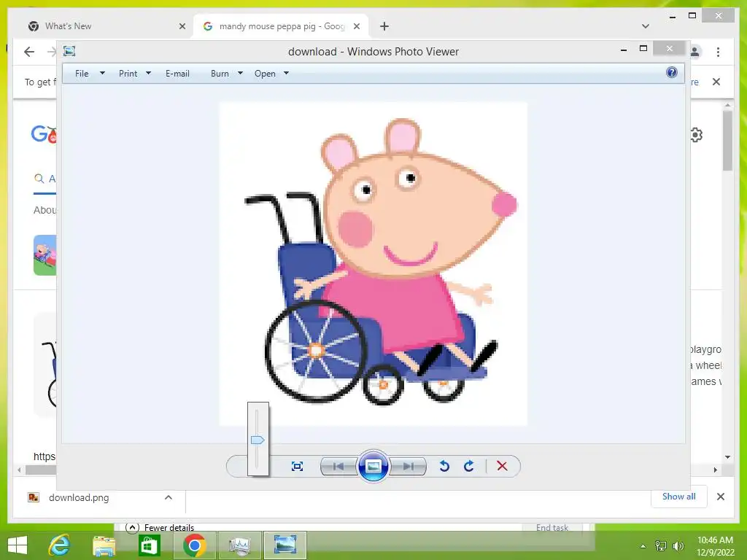Expand the File dropdown arrow

pyautogui.click(x=102, y=74)
